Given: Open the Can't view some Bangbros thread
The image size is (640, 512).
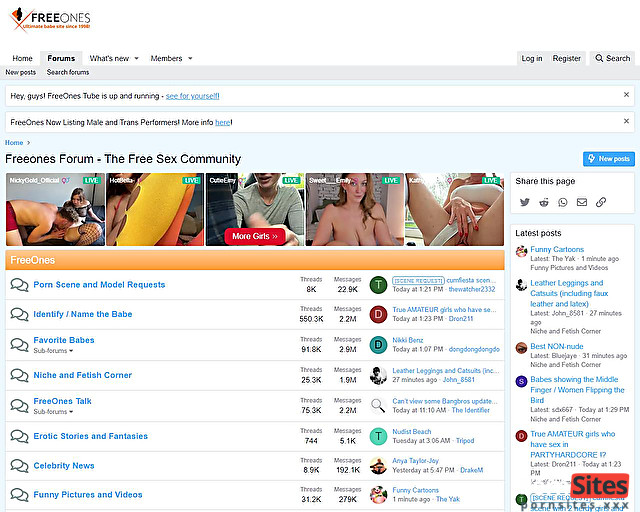Looking at the screenshot, I should 445,401.
